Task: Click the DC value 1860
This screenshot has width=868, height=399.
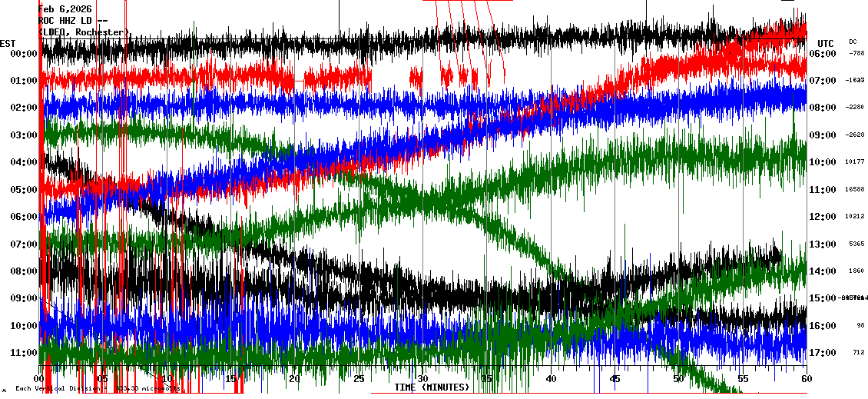Action: point(857,271)
